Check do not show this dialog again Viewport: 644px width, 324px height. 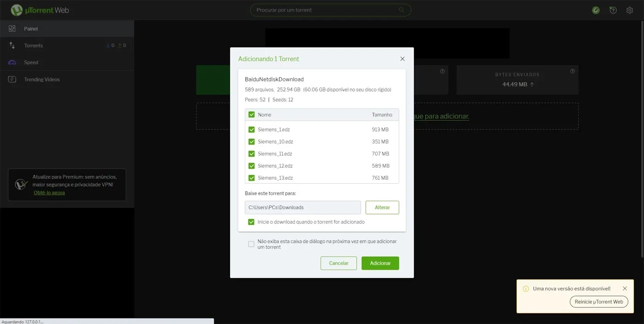point(251,244)
